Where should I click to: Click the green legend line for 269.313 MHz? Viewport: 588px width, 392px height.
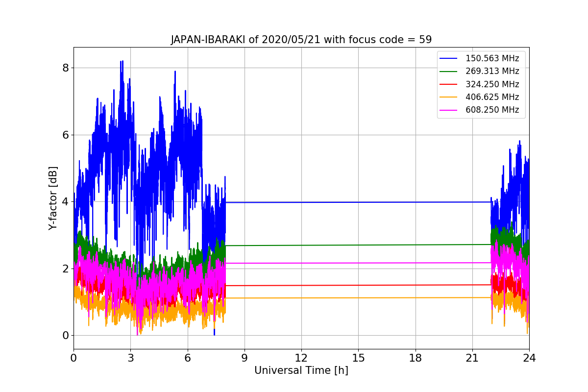pyautogui.click(x=449, y=72)
